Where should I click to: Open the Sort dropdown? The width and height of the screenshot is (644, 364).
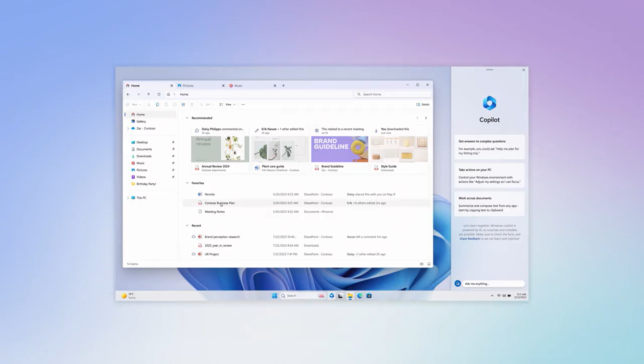207,104
